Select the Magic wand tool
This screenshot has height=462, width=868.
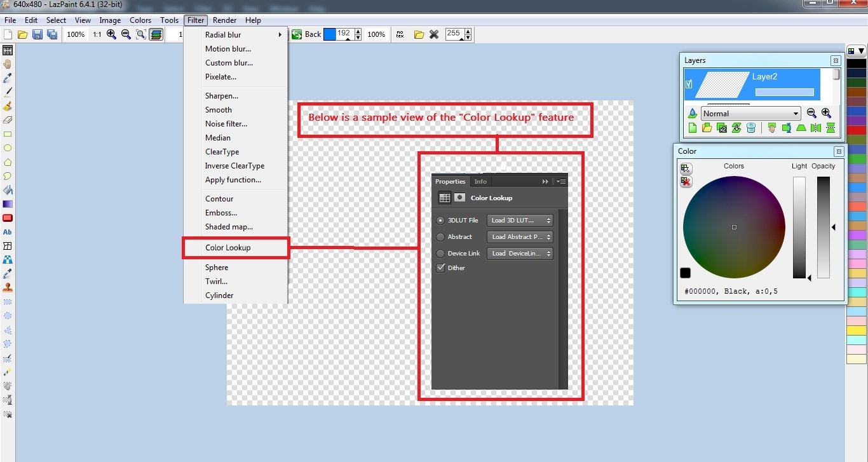8,372
